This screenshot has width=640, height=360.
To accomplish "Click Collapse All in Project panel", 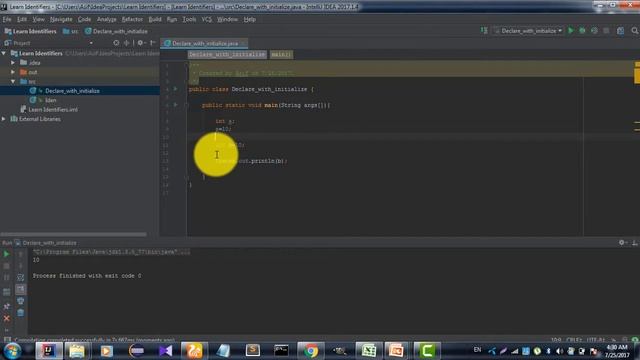I will (x=127, y=43).
